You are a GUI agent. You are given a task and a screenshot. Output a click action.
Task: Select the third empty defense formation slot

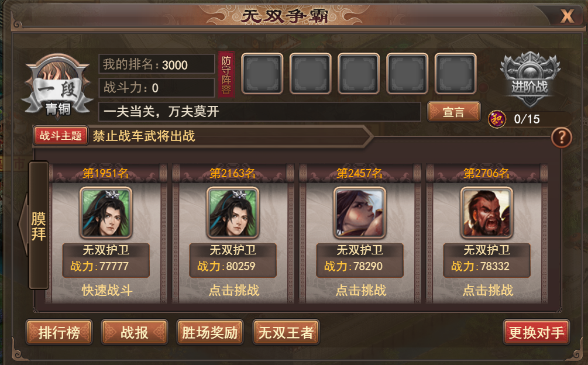[x=359, y=74]
